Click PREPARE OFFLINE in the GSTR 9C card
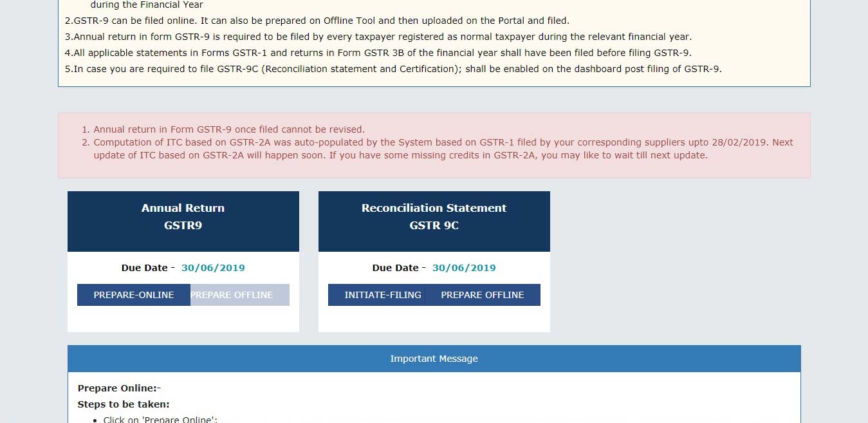The image size is (868, 423). 483,295
